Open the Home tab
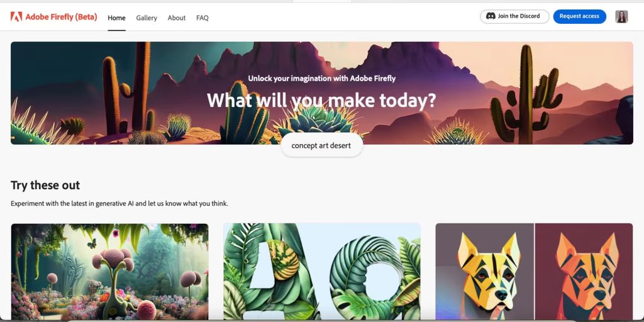 [x=116, y=18]
